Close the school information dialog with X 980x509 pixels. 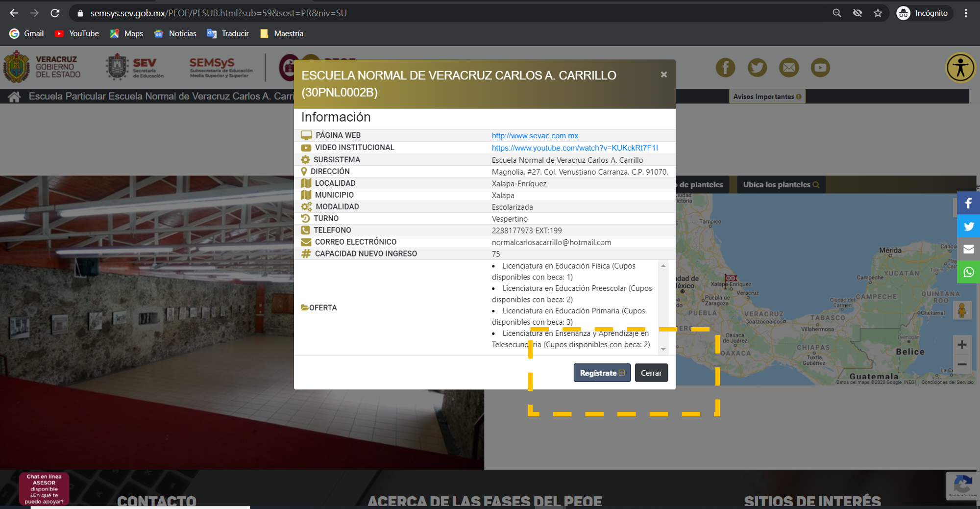coord(664,75)
